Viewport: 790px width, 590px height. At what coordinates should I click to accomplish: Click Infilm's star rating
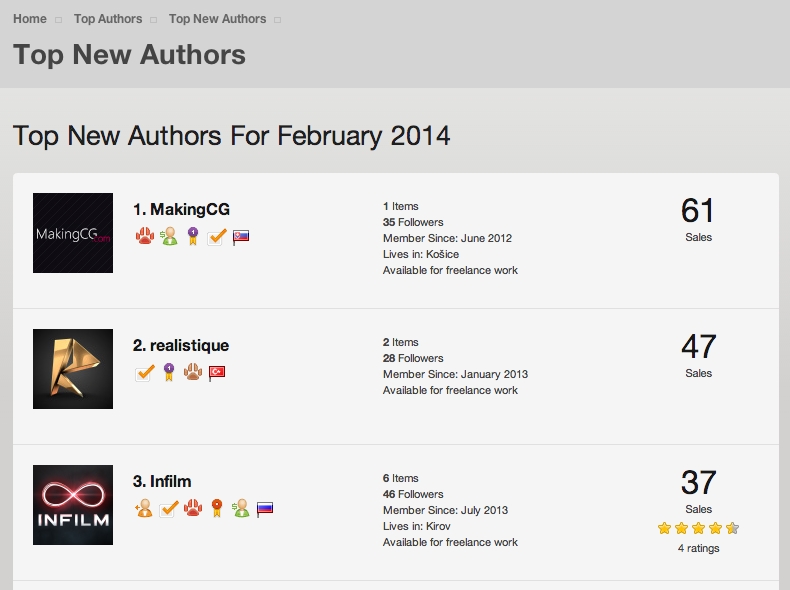(698, 528)
